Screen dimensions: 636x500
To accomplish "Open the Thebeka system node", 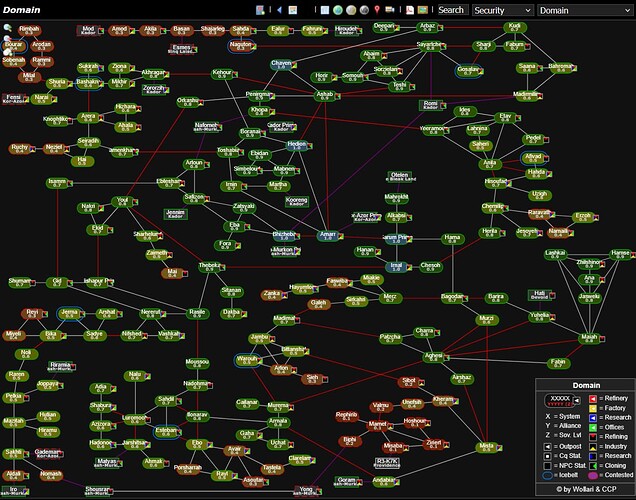I will click(209, 266).
